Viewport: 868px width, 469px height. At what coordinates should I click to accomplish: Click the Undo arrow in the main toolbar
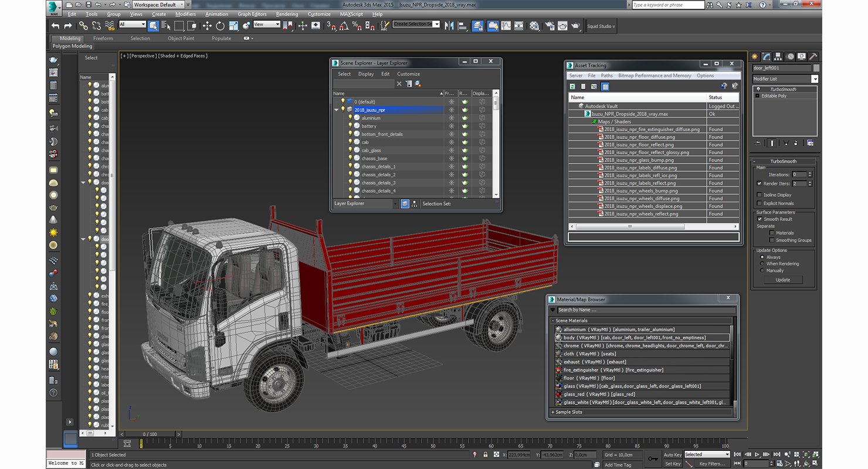click(x=55, y=26)
